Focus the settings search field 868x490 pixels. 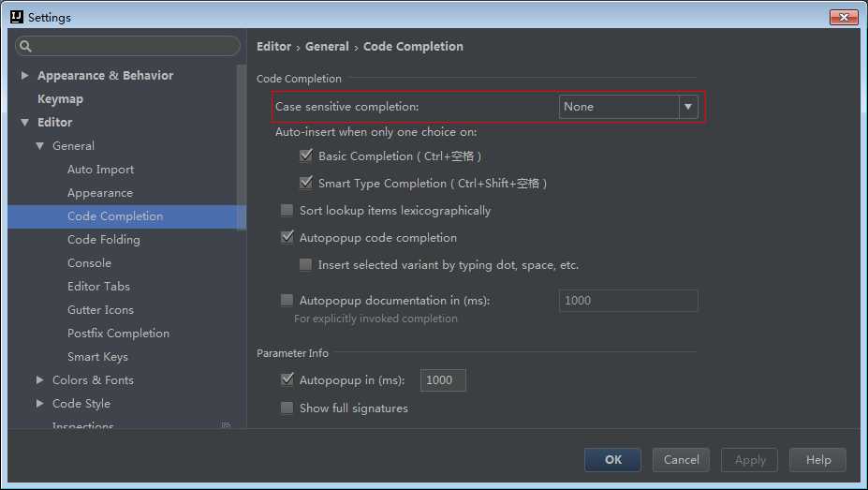[x=128, y=46]
